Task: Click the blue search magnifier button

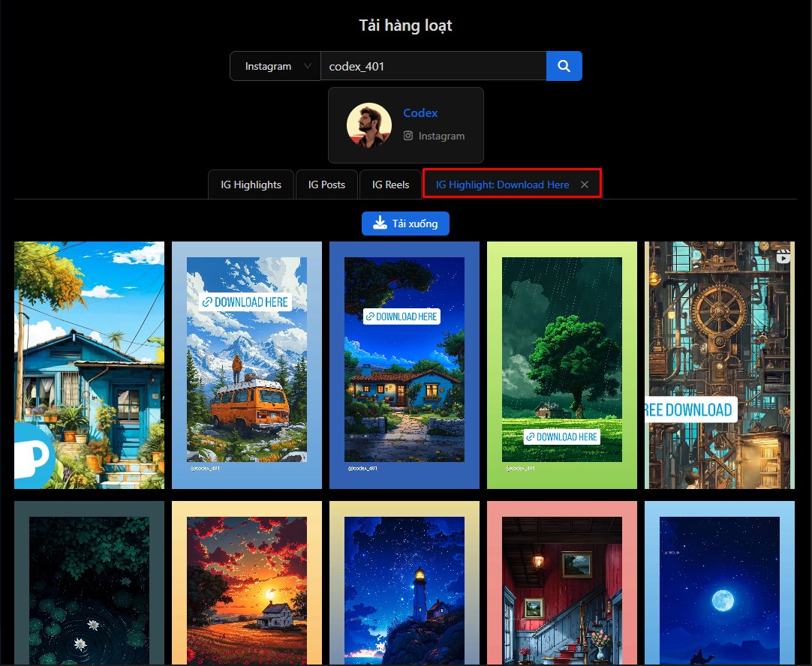Action: click(564, 66)
